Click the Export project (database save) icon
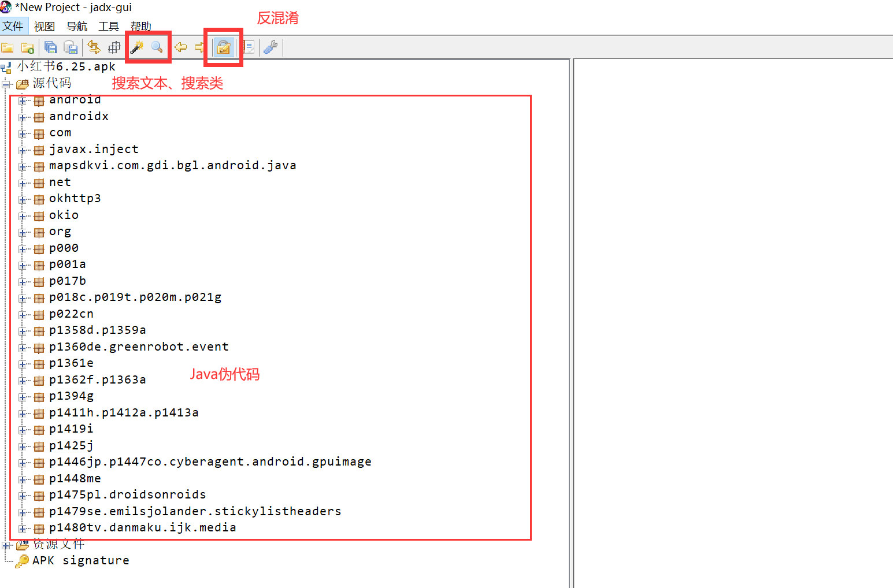 point(71,47)
